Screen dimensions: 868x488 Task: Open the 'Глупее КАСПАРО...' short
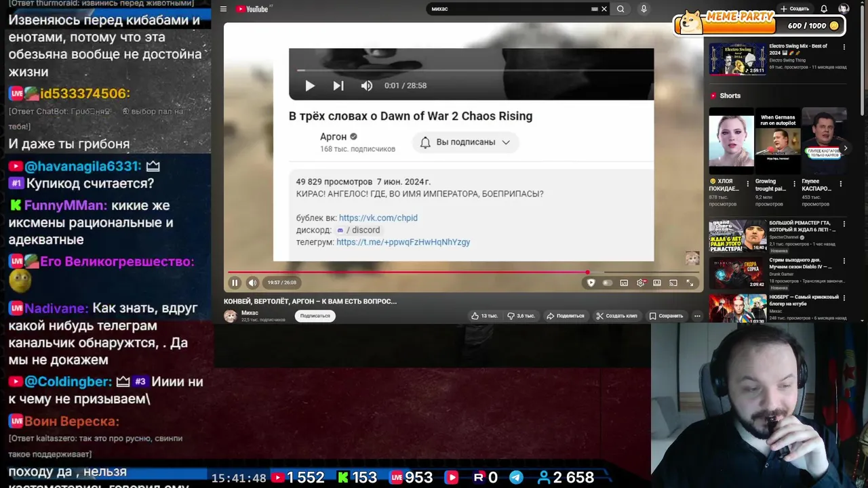click(x=823, y=141)
